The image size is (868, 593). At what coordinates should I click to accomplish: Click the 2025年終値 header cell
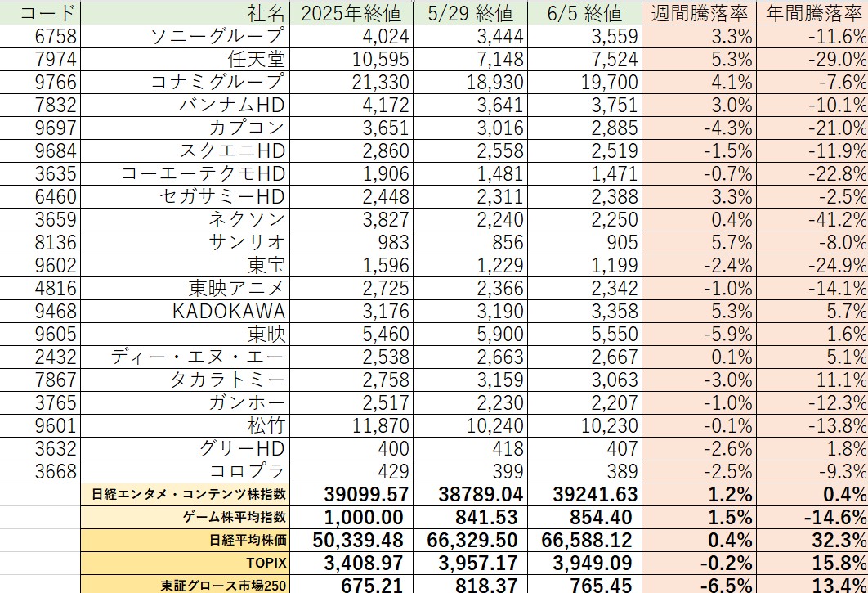351,13
